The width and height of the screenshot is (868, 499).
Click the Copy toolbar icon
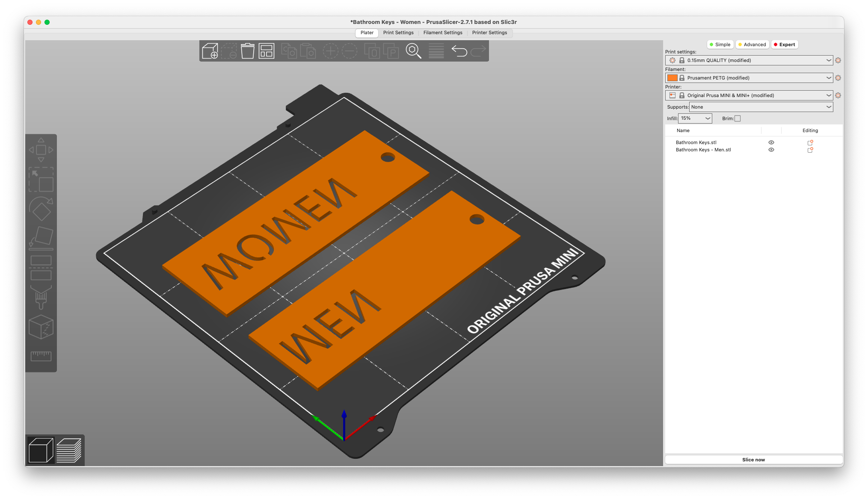(289, 51)
